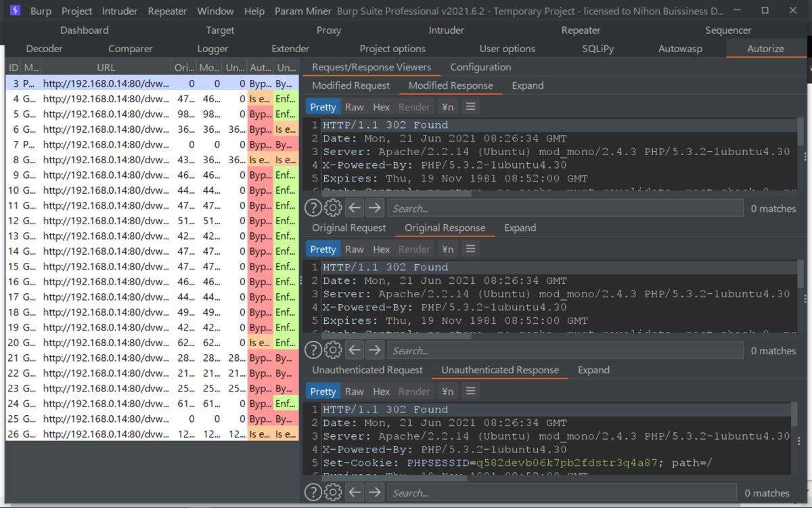This screenshot has width=812, height=508.
Task: Open the Repeater menu
Action: coord(167,12)
